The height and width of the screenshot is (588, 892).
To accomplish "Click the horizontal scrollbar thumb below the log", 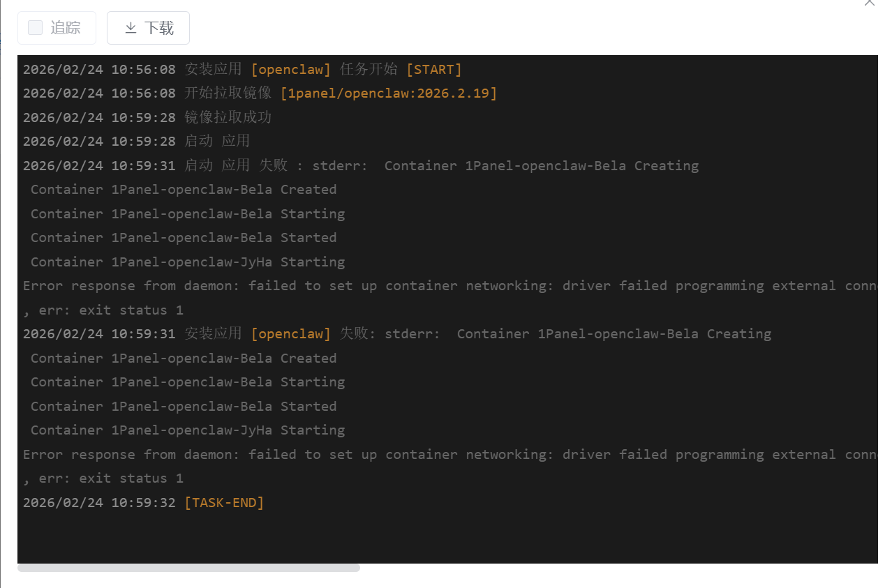I will point(188,568).
